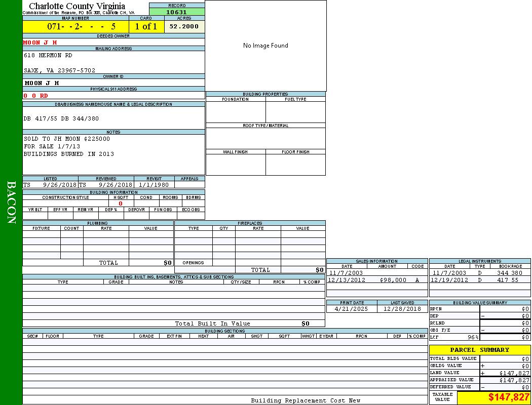Click the listed date 9/26/2018
The image size is (532, 405).
click(x=60, y=185)
